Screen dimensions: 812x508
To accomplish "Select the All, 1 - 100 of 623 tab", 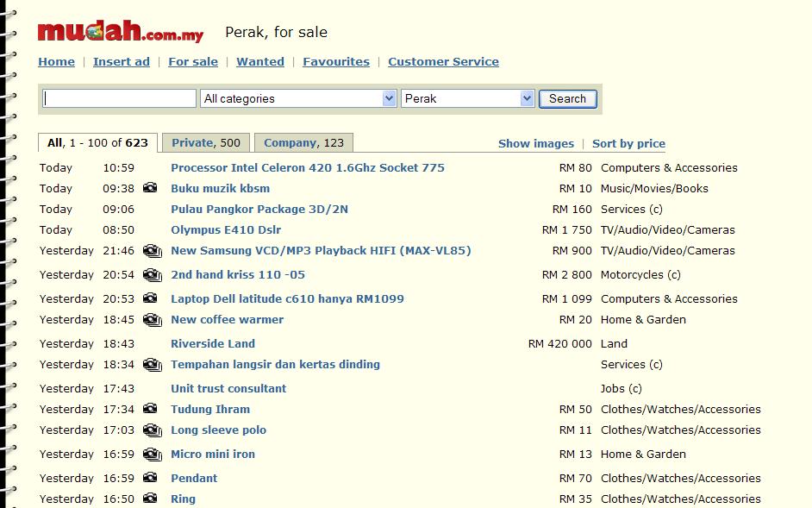I will (x=98, y=143).
